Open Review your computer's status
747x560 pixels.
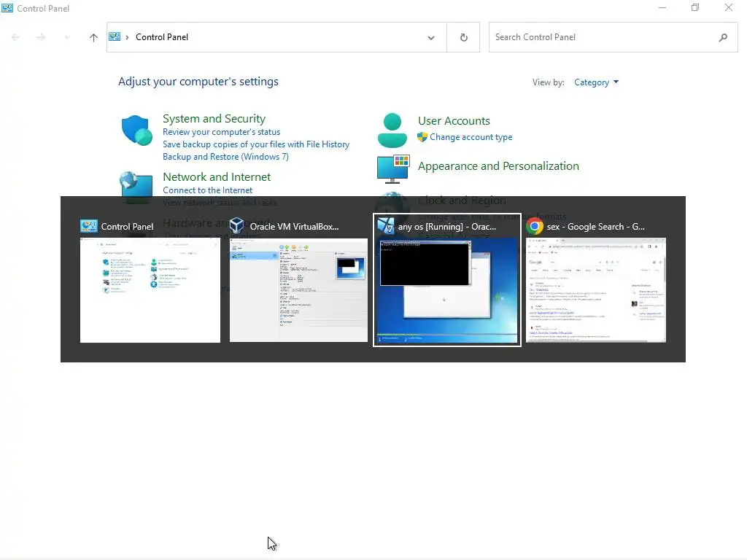click(221, 132)
